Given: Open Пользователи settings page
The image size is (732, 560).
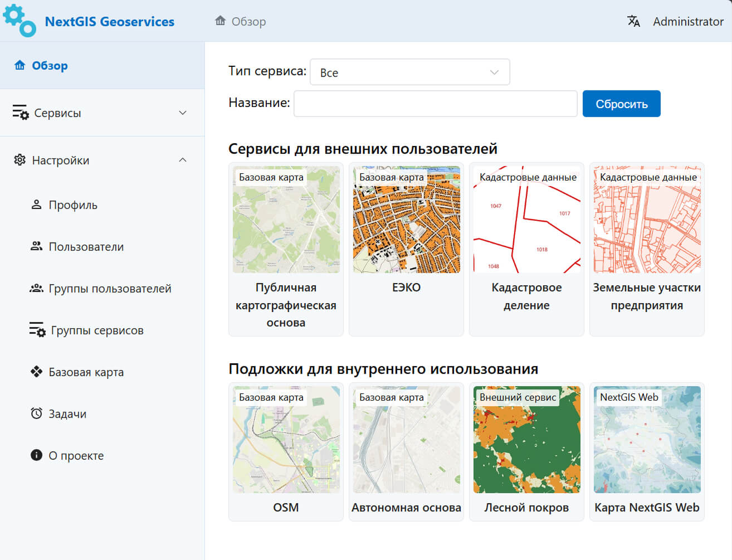Looking at the screenshot, I should coord(102,246).
